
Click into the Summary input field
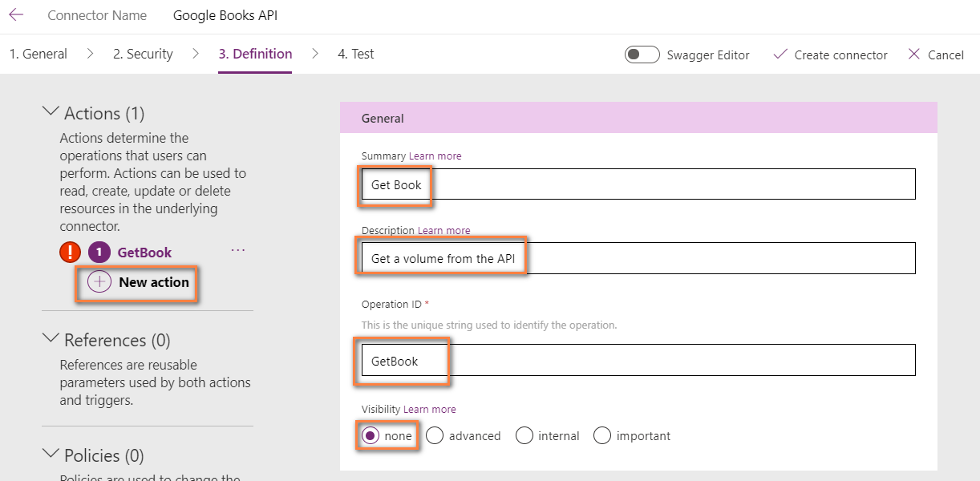coord(638,184)
